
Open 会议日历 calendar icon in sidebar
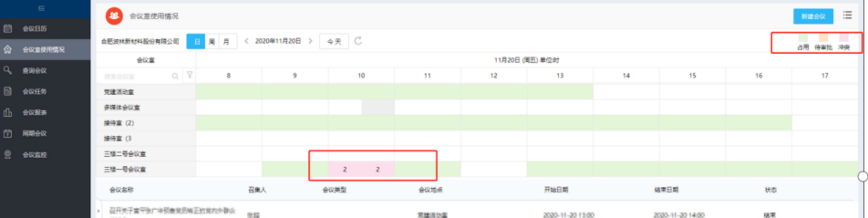pyautogui.click(x=8, y=28)
